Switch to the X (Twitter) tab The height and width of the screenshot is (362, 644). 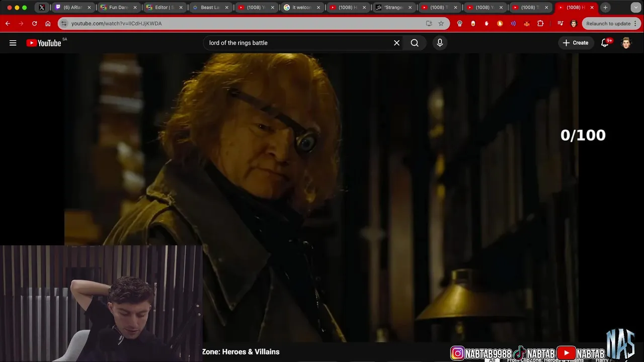(x=42, y=8)
